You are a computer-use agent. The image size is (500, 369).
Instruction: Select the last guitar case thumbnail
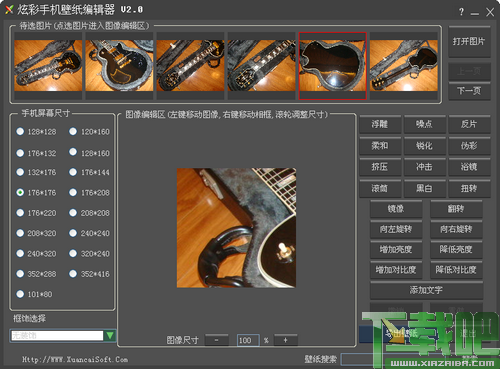(404, 66)
